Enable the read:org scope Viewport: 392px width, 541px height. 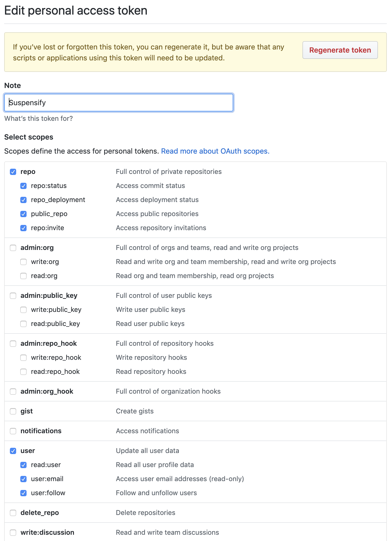point(23,276)
